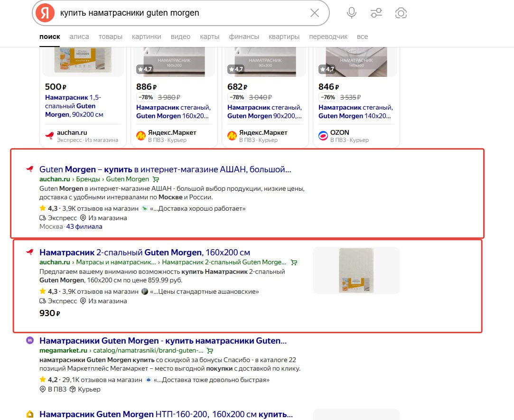The image size is (514, 420).
Task: Click Auchan favicon beside 'Guten Morgen – купить' result
Action: point(30,169)
